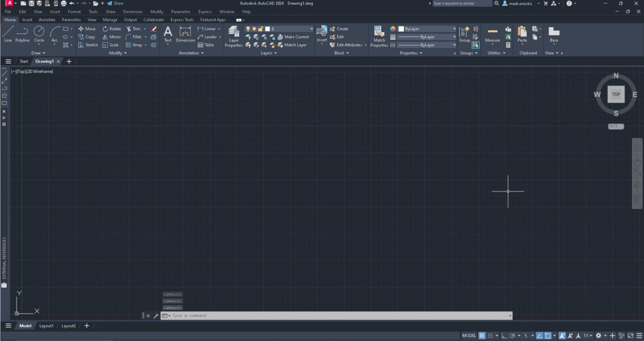Image resolution: width=644 pixels, height=341 pixels.
Task: Open the layer selection dropdown
Action: point(311,28)
